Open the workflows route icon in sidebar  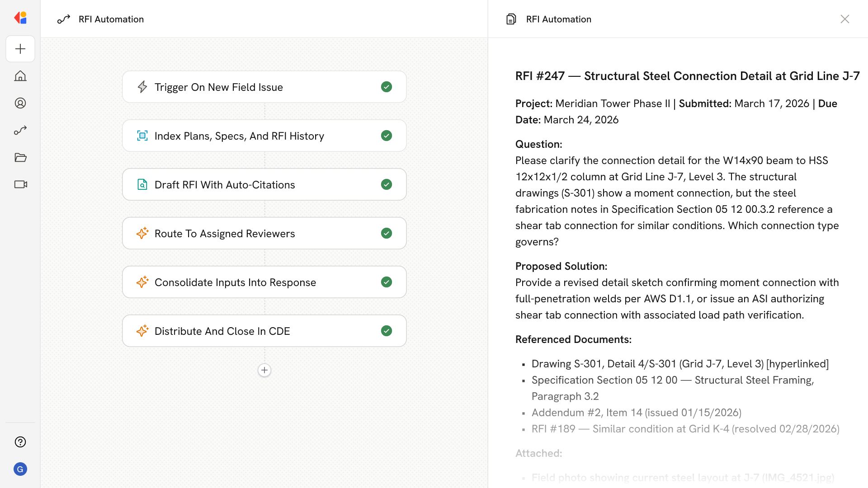(x=20, y=130)
